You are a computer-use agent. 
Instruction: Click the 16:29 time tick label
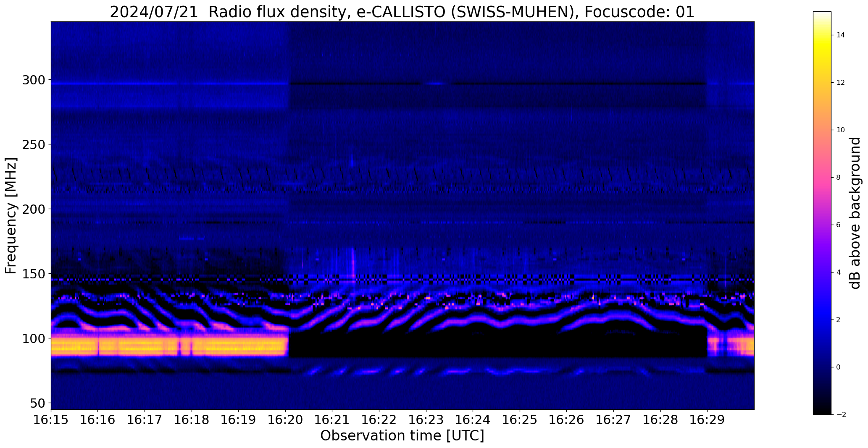[707, 420]
